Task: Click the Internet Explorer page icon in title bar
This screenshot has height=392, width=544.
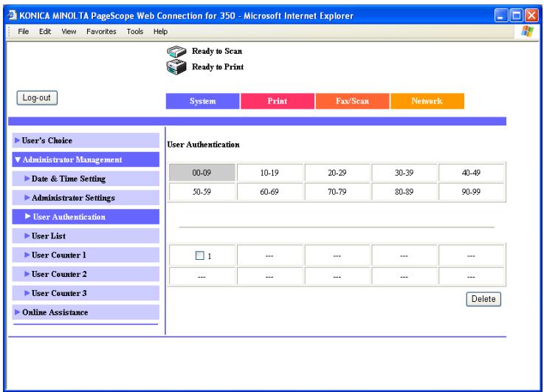Action: pyautogui.click(x=13, y=15)
